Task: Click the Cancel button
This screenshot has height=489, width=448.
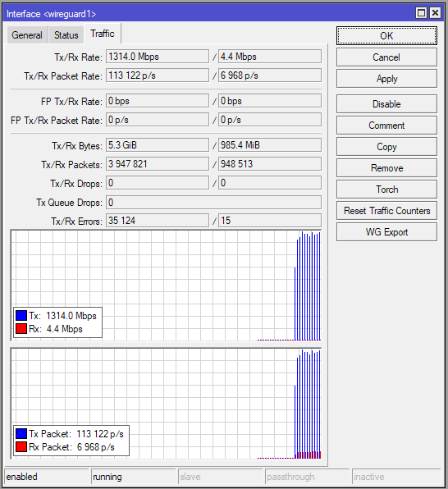Action: pos(386,57)
